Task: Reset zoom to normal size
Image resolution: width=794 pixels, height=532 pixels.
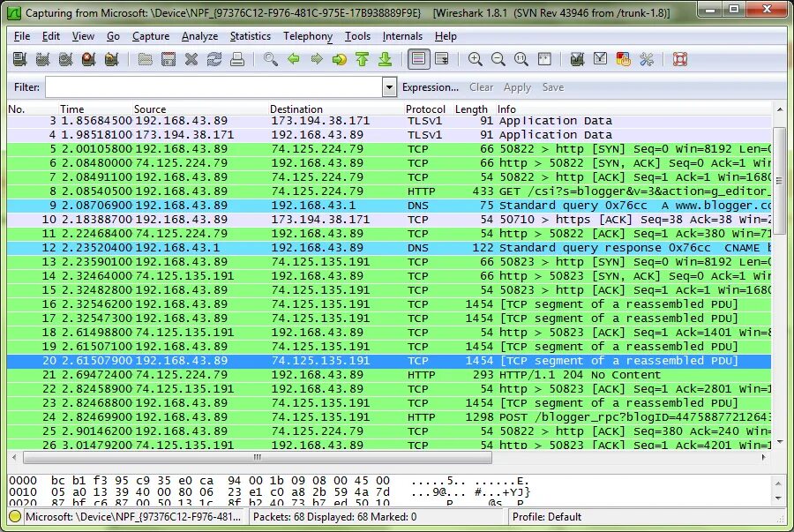Action: click(x=521, y=59)
